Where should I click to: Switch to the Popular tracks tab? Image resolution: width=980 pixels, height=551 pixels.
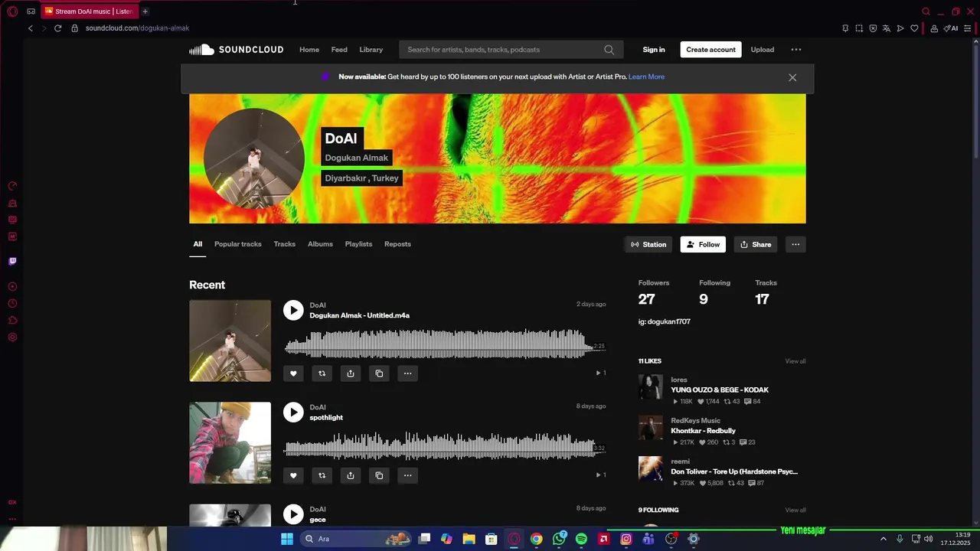tap(238, 244)
